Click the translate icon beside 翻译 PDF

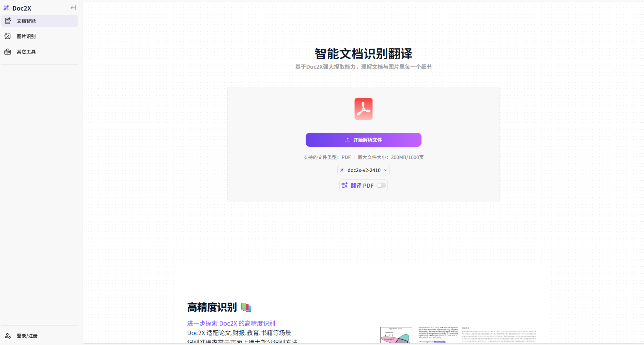[x=344, y=185]
